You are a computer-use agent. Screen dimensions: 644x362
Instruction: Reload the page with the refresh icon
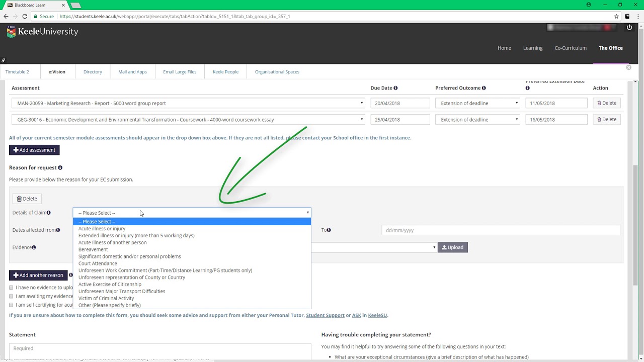[25, 17]
